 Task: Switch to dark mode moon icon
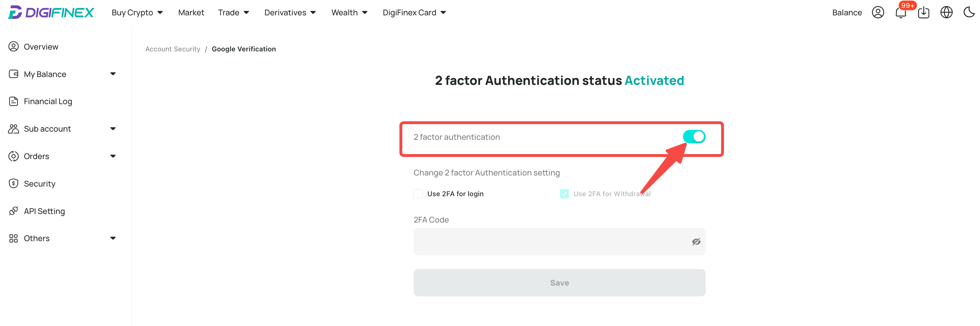click(x=969, y=12)
